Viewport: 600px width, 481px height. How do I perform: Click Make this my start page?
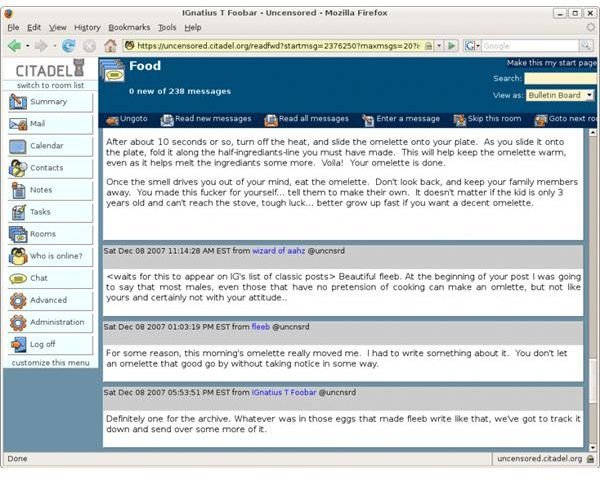[x=551, y=63]
